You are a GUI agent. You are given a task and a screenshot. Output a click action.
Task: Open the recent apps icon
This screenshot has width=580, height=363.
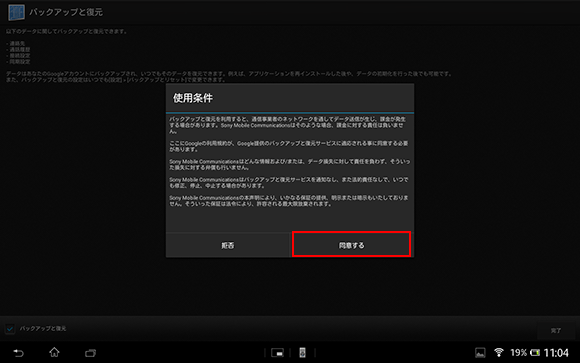click(x=90, y=353)
